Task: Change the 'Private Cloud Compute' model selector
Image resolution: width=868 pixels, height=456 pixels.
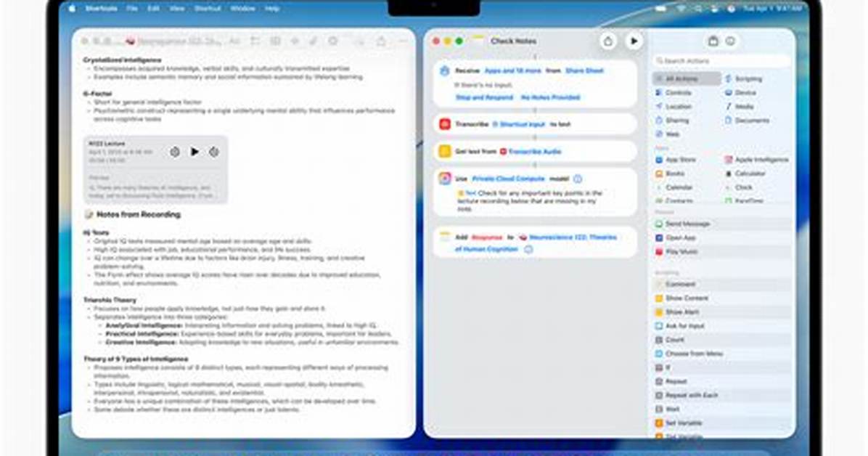Action: coord(508,179)
